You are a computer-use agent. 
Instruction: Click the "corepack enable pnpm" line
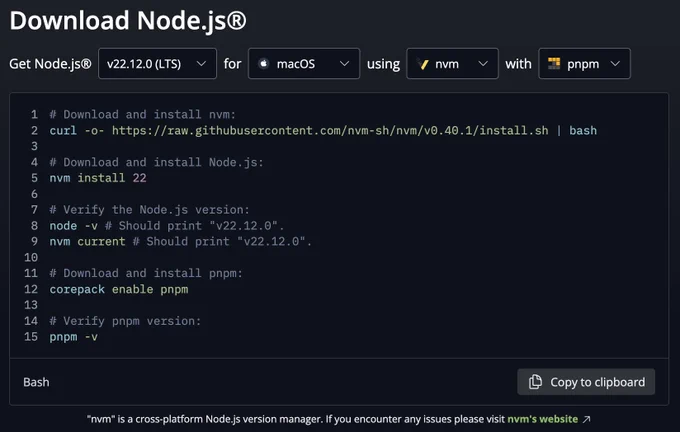(119, 289)
